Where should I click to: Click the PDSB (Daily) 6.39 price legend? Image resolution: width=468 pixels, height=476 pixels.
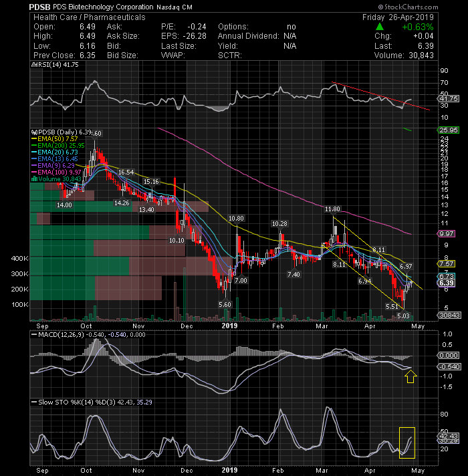pyautogui.click(x=62, y=132)
